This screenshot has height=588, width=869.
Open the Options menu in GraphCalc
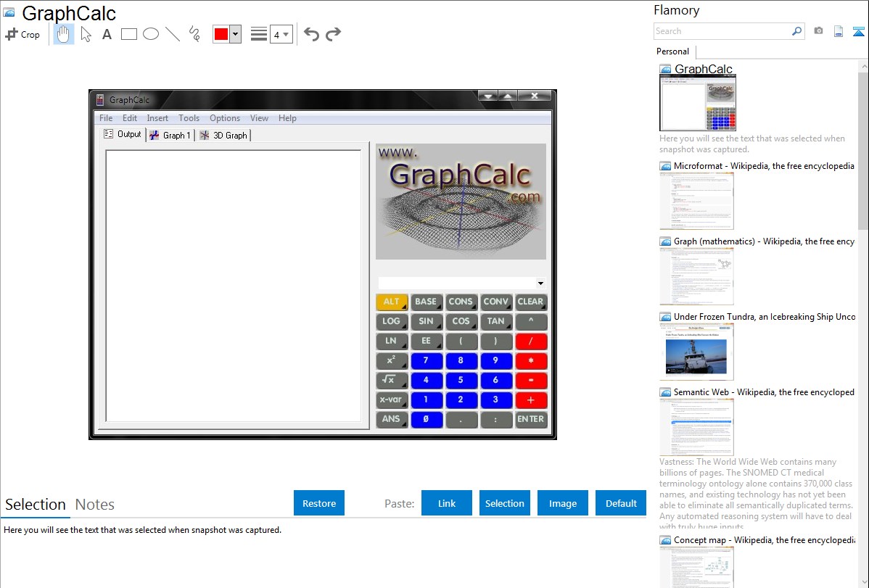click(x=224, y=118)
